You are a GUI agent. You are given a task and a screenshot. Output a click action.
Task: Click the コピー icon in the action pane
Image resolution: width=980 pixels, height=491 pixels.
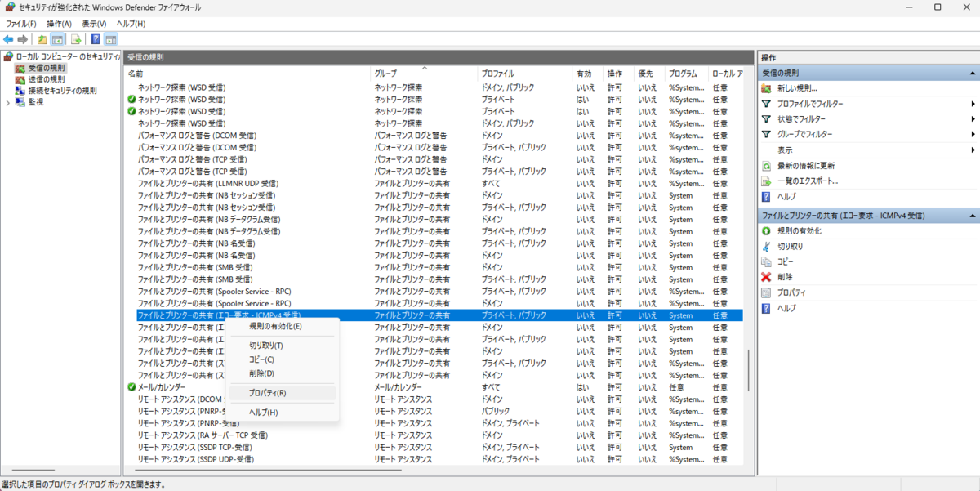766,262
